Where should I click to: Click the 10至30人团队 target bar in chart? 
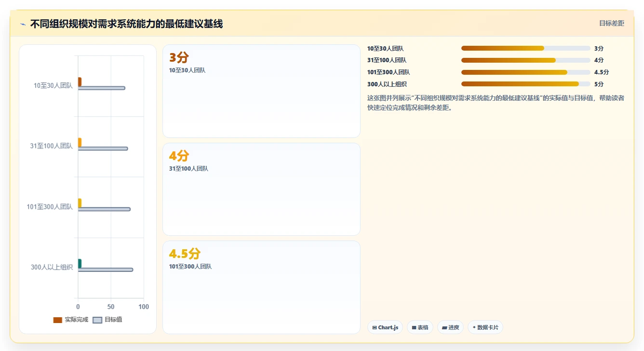pyautogui.click(x=102, y=88)
